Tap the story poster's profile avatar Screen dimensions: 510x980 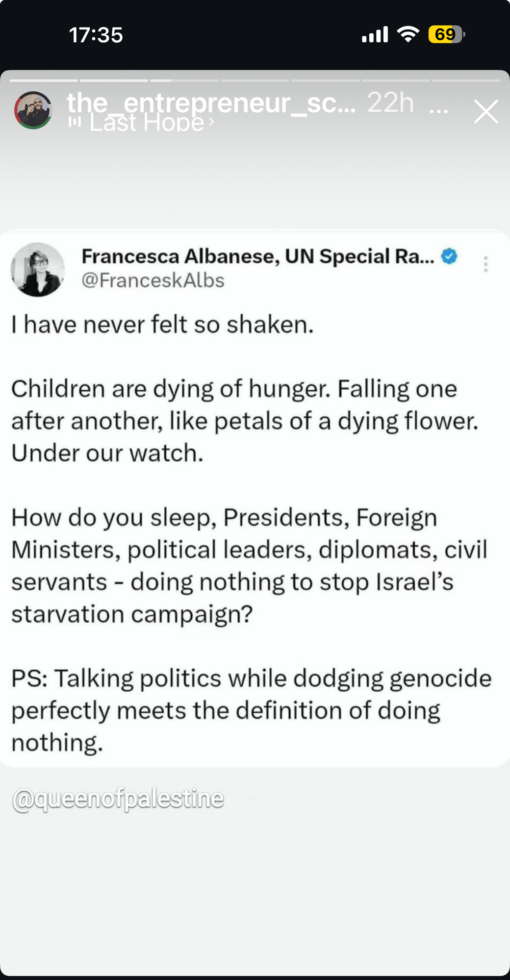[x=33, y=110]
